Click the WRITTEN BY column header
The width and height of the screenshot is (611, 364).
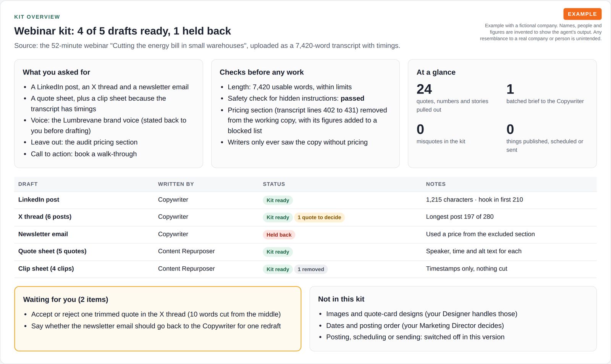click(176, 184)
